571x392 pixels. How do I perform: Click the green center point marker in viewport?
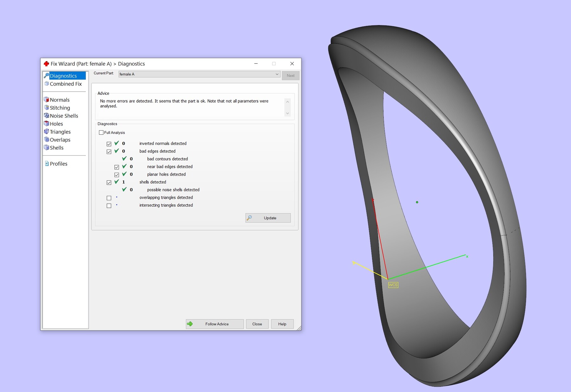pos(417,202)
